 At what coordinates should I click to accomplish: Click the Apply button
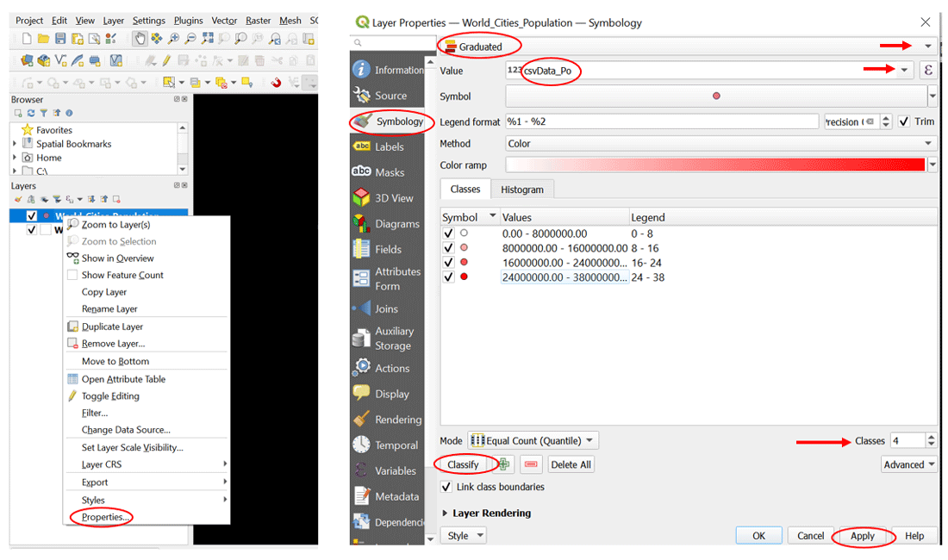click(862, 536)
